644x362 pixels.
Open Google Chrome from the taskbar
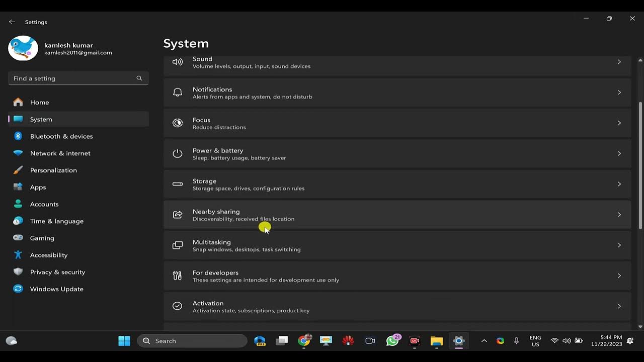tap(304, 341)
